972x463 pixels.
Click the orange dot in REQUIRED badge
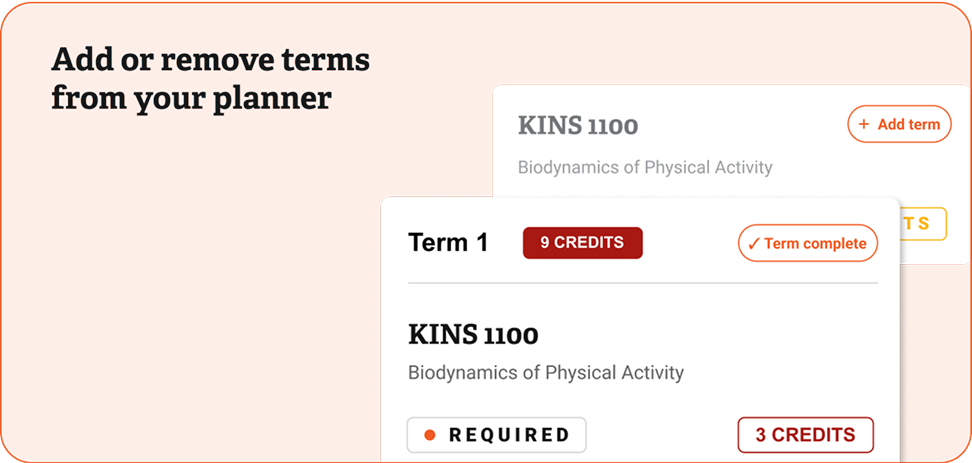[x=429, y=435]
